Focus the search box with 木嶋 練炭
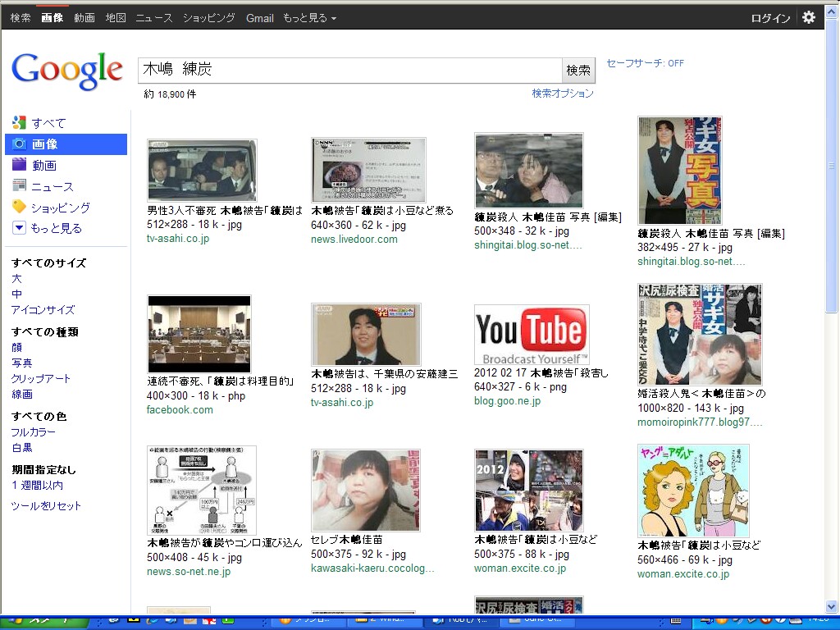The height and width of the screenshot is (630, 840). pos(349,71)
